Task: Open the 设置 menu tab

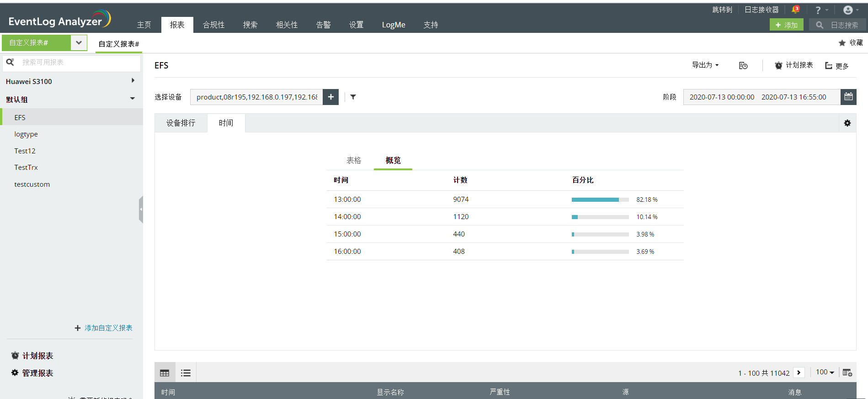Action: click(357, 25)
